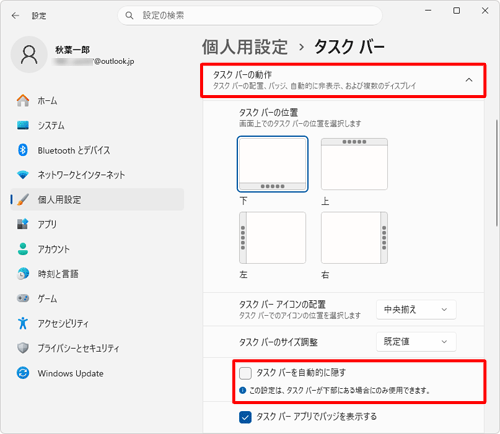500x434 pixels.
Task: Open 中央揃え icon alignment dropdown
Action: tap(416, 310)
